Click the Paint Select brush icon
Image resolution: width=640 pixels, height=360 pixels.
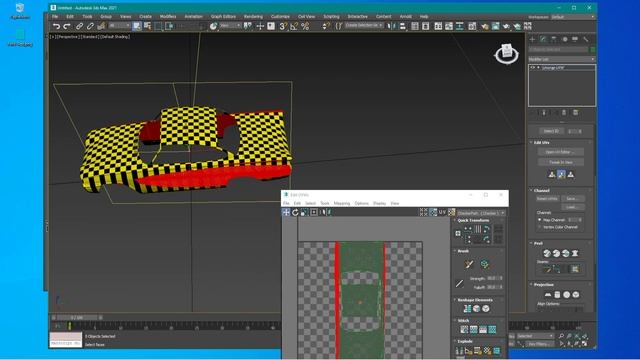point(469,264)
